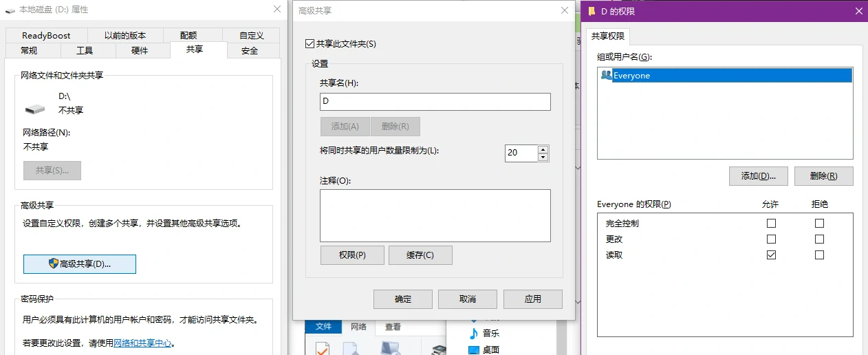Check the 读取 deny checkbox

coord(819,255)
